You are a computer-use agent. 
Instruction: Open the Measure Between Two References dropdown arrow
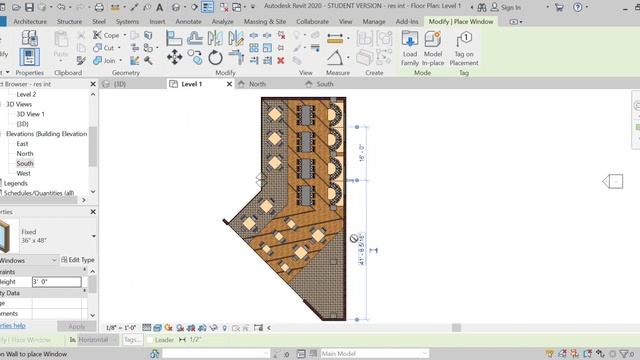(348, 38)
